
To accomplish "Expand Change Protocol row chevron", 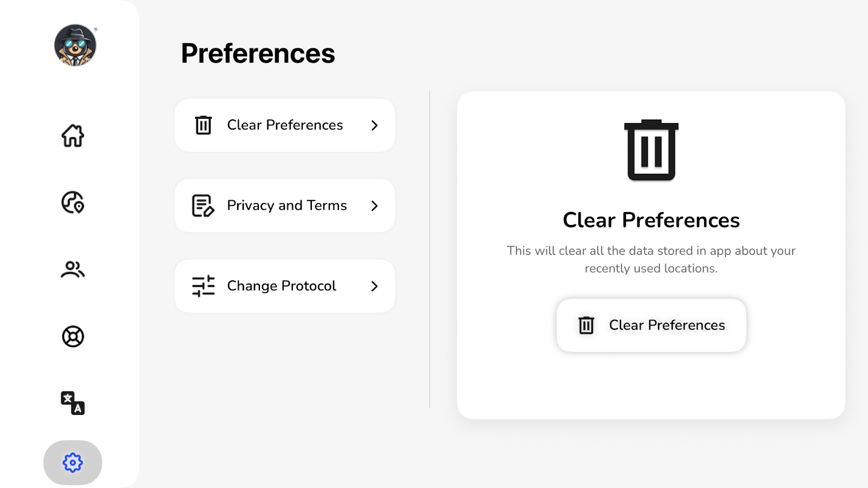I will coord(374,286).
